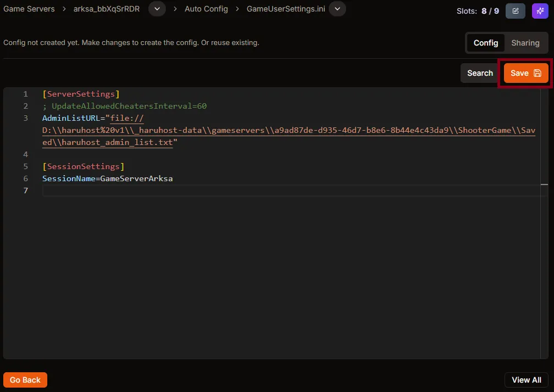The width and height of the screenshot is (554, 392).
Task: Navigate to Game Servers via breadcrumb
Action: pos(29,9)
